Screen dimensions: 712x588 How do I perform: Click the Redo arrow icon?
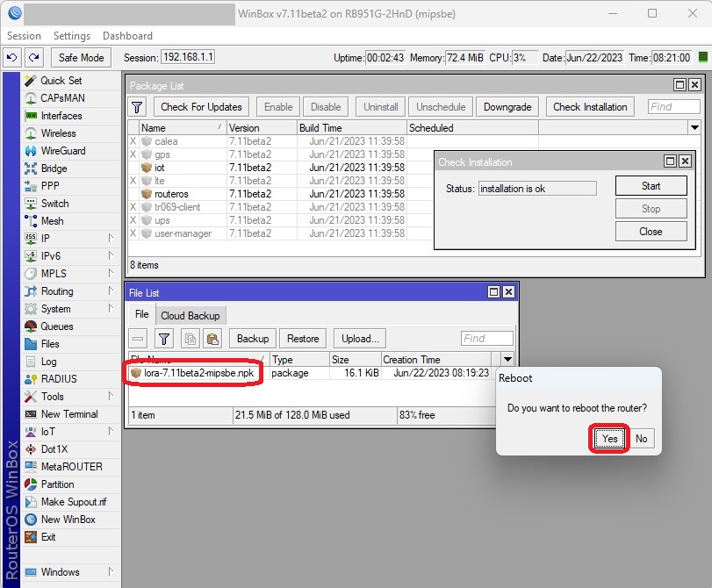(33, 58)
